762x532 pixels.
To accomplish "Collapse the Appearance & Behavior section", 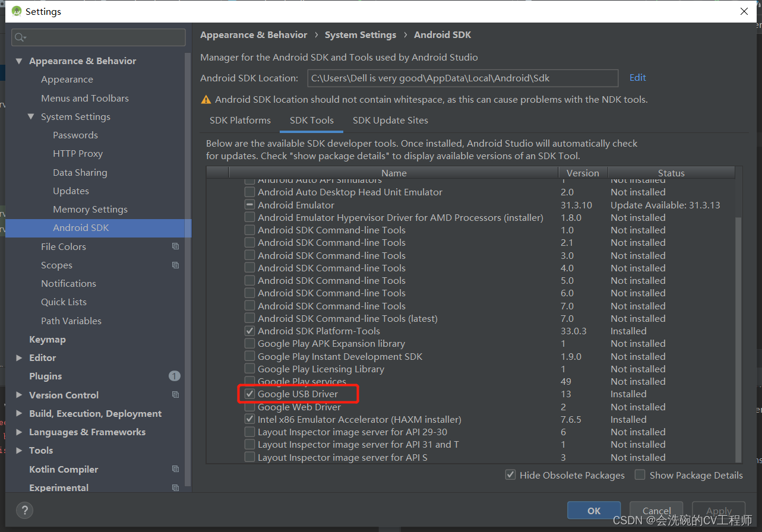I will tap(19, 61).
